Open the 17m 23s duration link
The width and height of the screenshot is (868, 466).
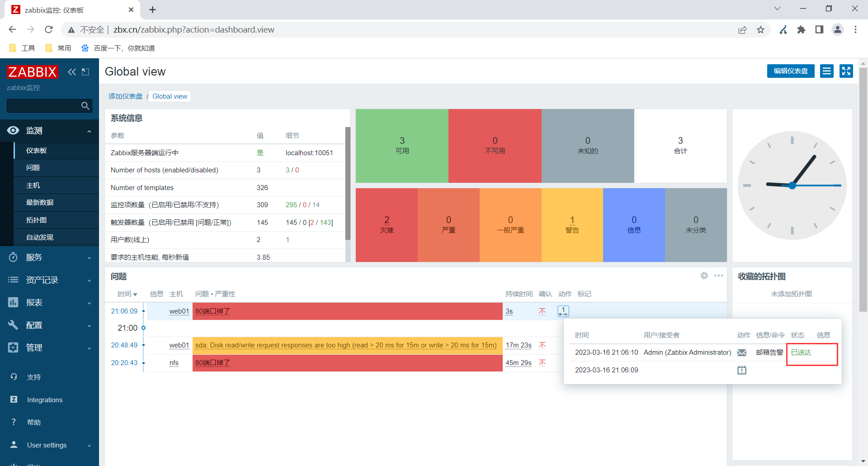click(519, 345)
